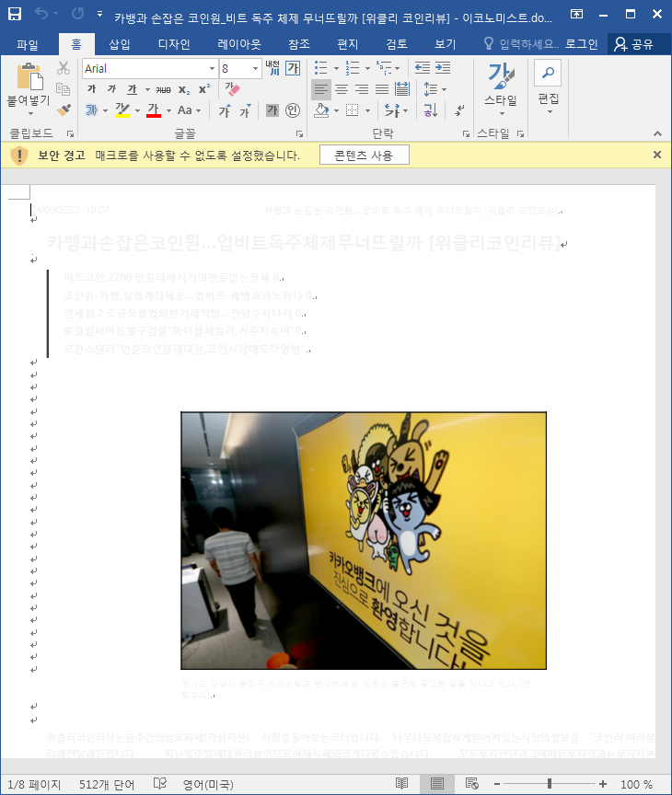Click the Shrink Font icon
This screenshot has width=672, height=795.
pyautogui.click(x=246, y=110)
